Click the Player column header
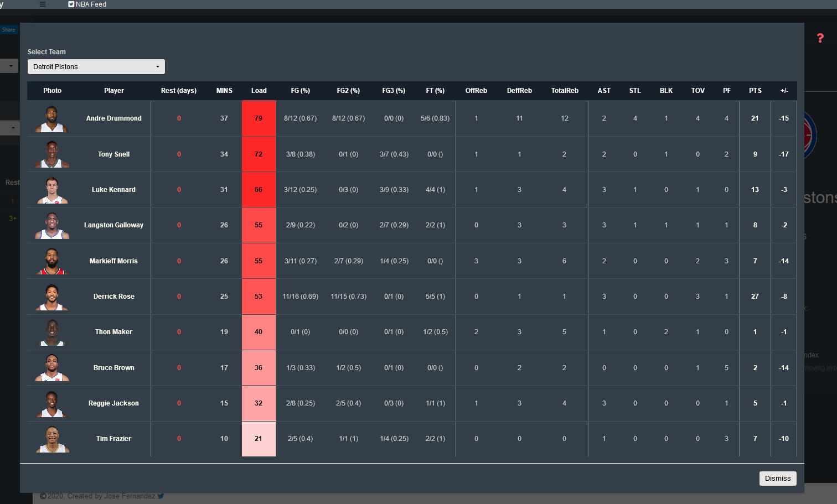This screenshot has height=504, width=837. [114, 91]
